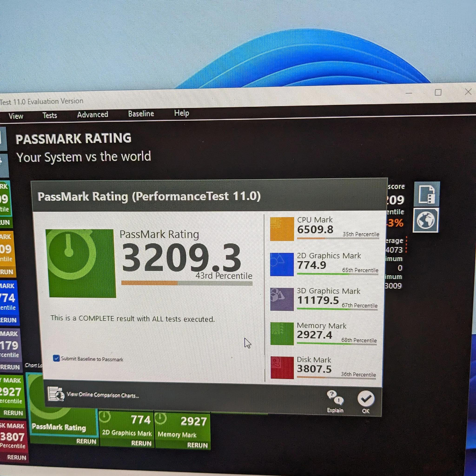Click stopwatch icon on the 2D Graphics Mark tile

point(106,417)
